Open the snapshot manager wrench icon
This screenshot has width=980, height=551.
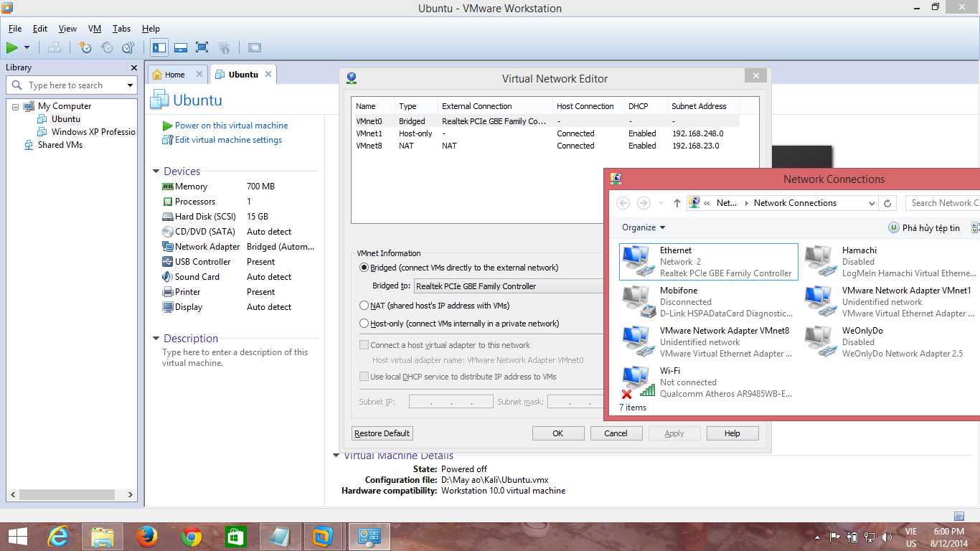click(128, 47)
